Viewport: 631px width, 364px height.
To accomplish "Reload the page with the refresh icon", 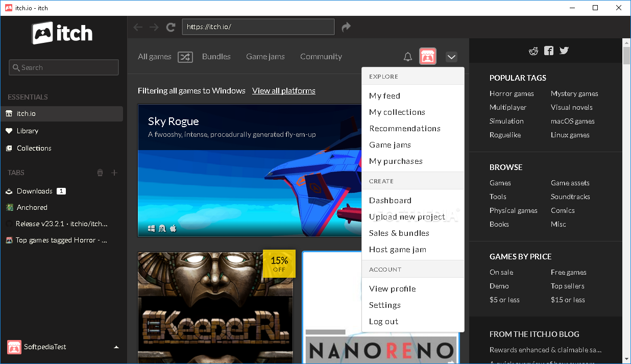I will click(171, 27).
